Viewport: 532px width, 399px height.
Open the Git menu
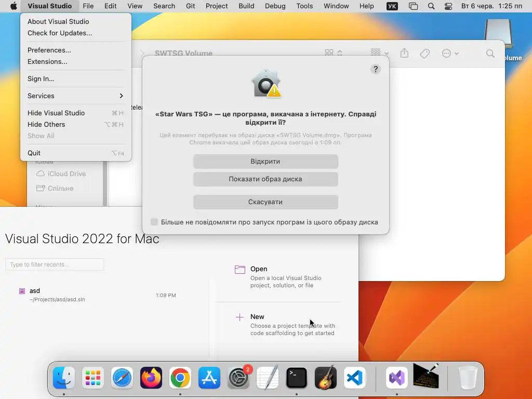pos(190,6)
